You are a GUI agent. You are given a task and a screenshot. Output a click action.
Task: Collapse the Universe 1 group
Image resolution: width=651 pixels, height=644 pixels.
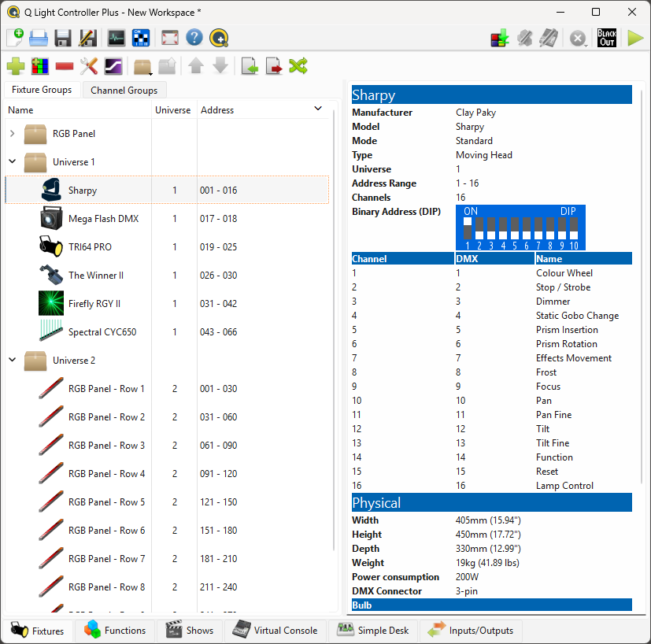pos(12,162)
